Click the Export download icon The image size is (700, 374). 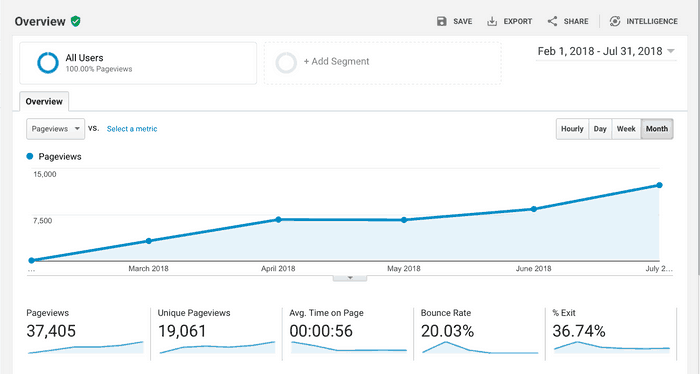(x=492, y=21)
